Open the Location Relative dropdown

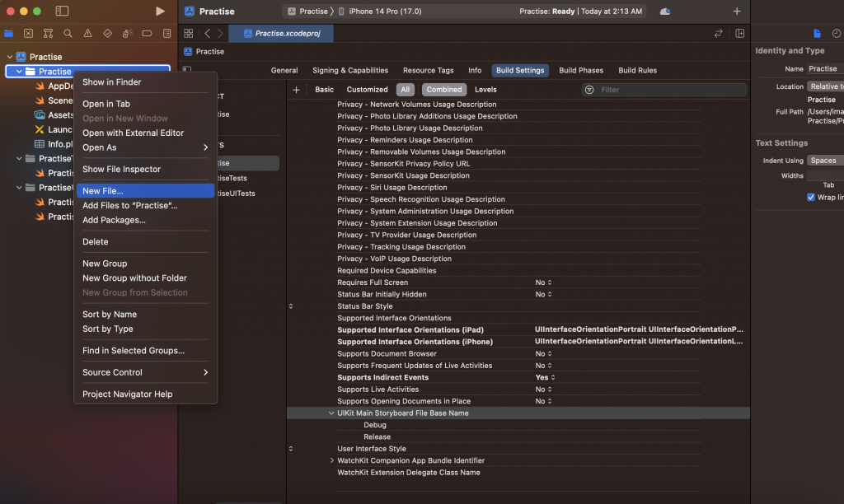(x=825, y=86)
